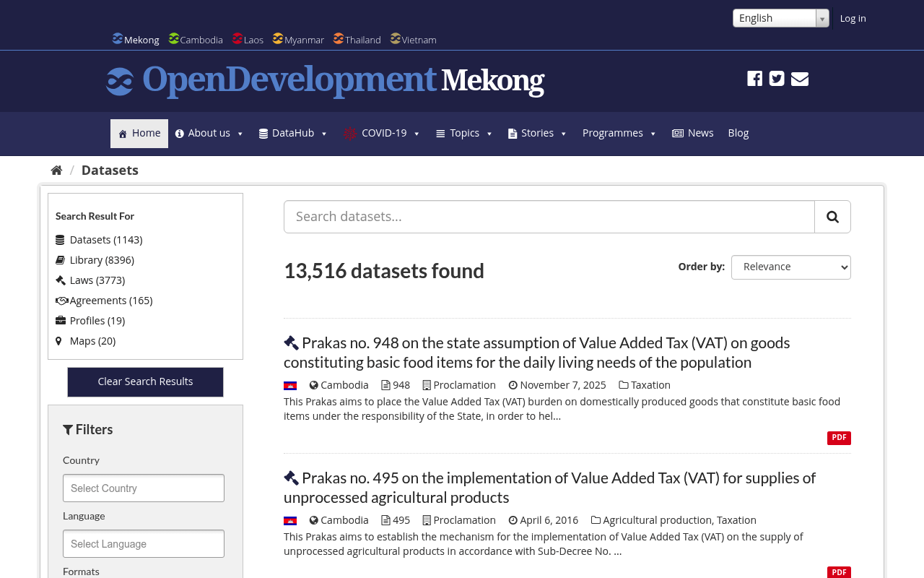
Task: Click the green Cambodia site icon
Action: (x=174, y=38)
